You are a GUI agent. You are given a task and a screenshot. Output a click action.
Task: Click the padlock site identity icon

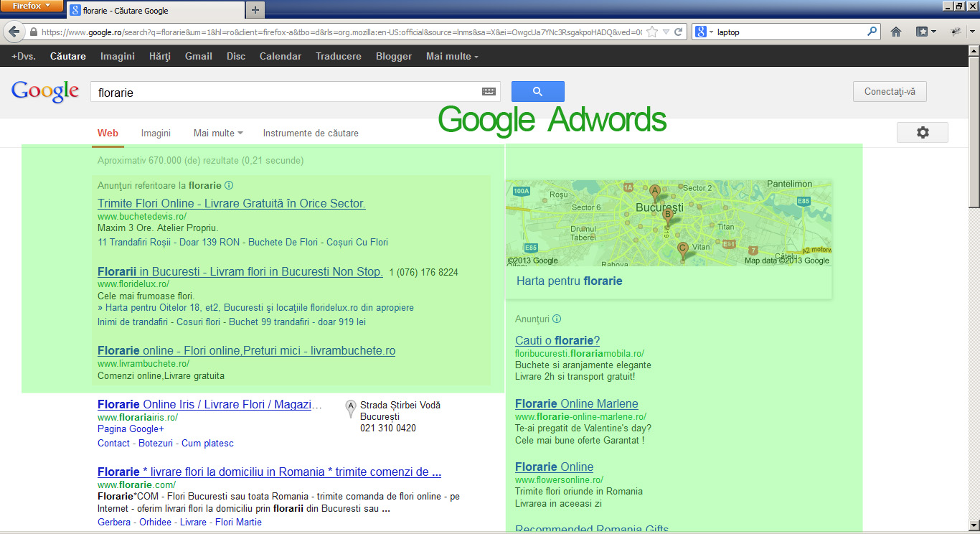[x=33, y=32]
